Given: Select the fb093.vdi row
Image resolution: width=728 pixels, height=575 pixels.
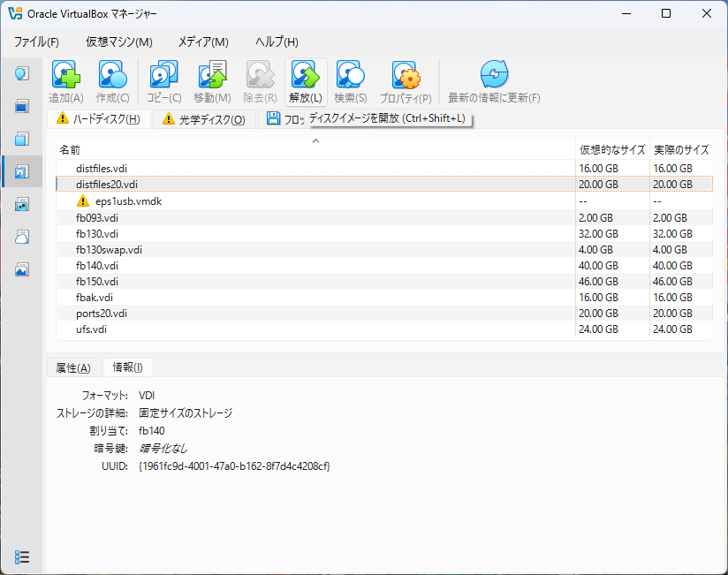Looking at the screenshot, I should pyautogui.click(x=384, y=217).
